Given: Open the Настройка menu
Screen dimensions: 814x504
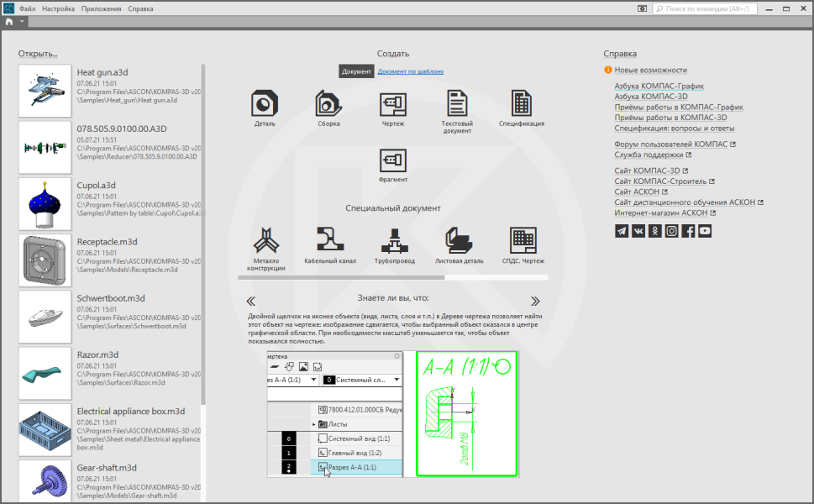Looking at the screenshot, I should pos(58,9).
